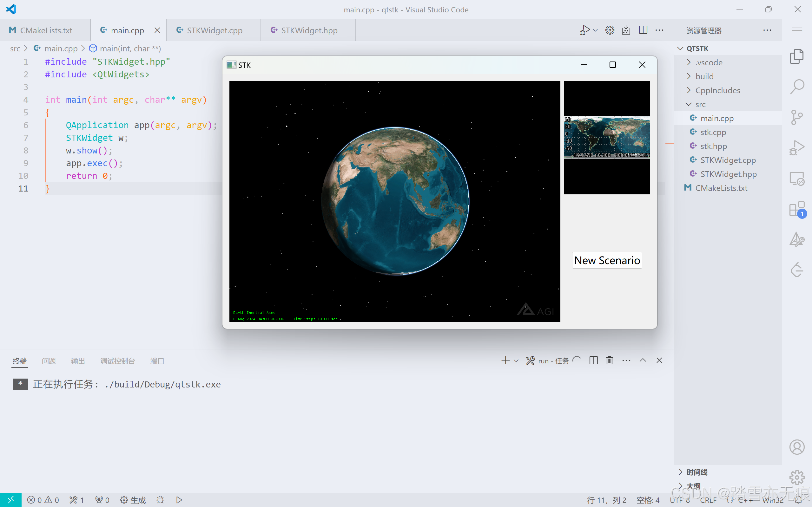Click the running tasks indicator in status bar
Viewport: 812px width, 507px height.
pos(76,500)
